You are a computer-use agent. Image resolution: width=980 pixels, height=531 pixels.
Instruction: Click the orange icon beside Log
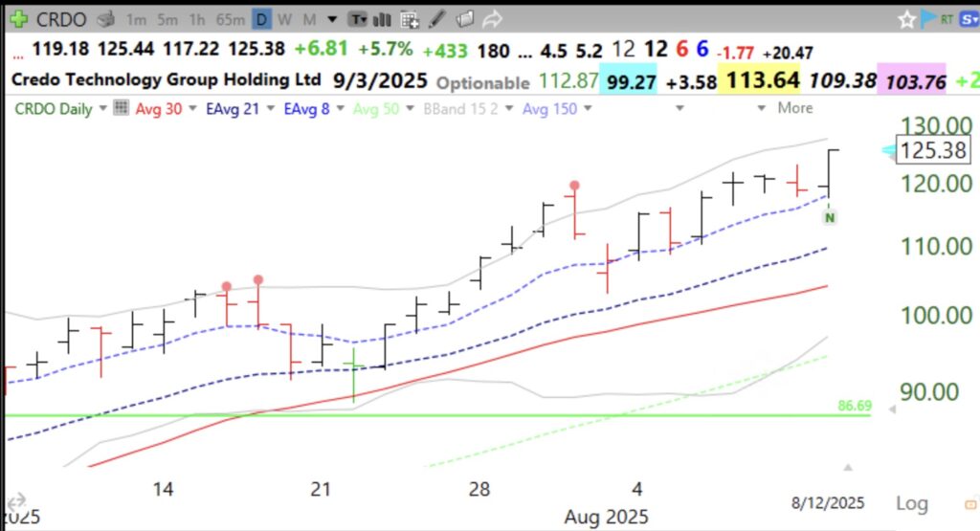coord(971,503)
